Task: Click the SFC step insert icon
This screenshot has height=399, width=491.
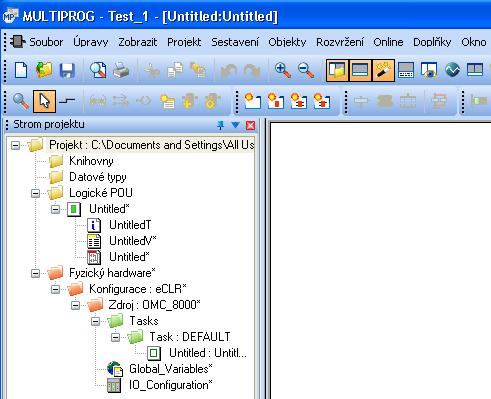Action: pos(361,101)
